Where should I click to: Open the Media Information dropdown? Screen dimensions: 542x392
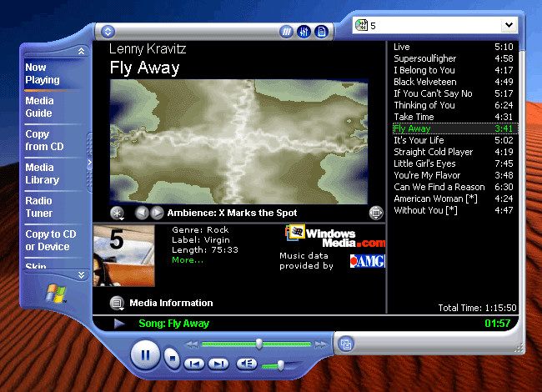pos(118,303)
